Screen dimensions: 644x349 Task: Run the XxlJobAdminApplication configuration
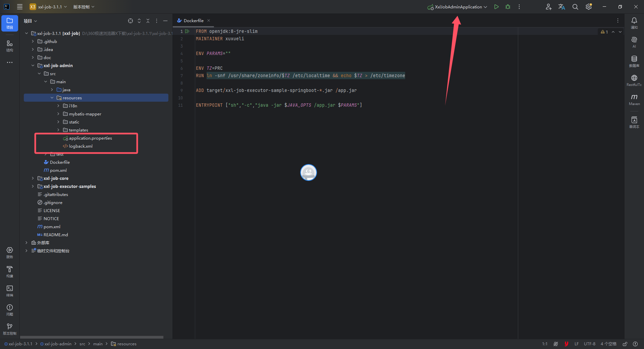pos(496,7)
